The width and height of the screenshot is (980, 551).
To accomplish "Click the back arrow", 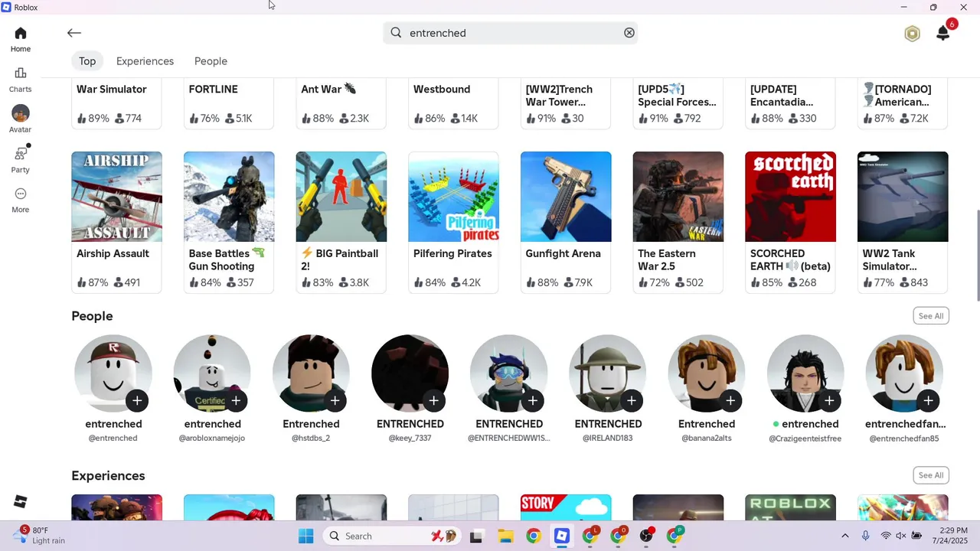I will pyautogui.click(x=73, y=33).
